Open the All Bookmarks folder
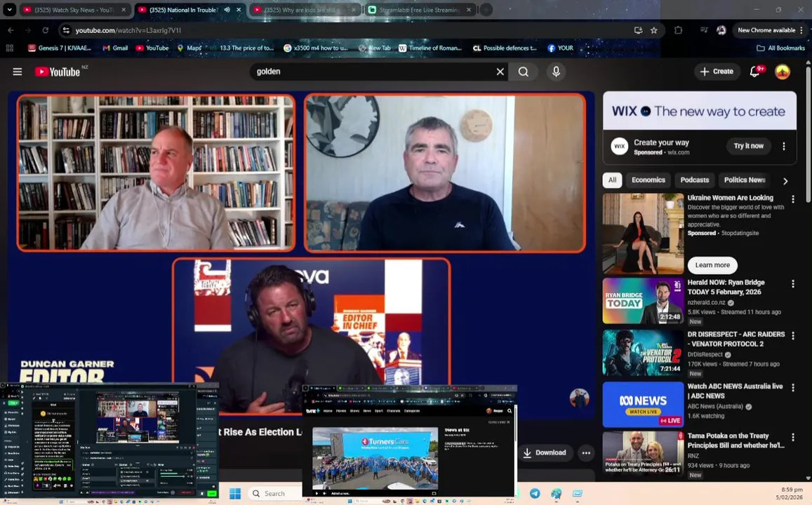This screenshot has height=505, width=812. (781, 48)
